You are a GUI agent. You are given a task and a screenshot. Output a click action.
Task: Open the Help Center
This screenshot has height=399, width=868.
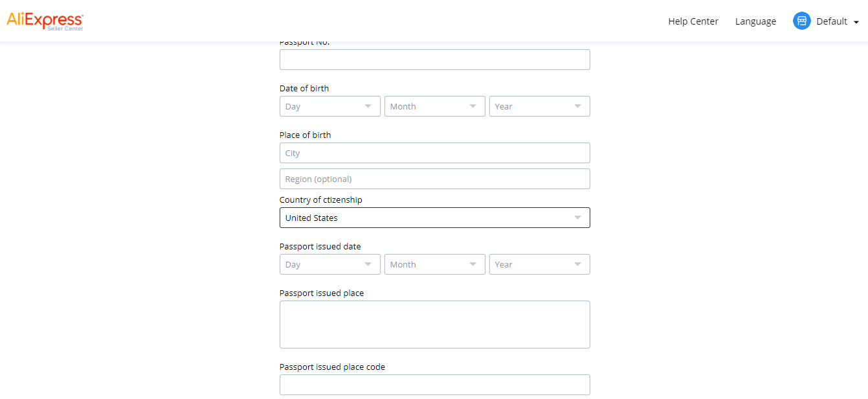pyautogui.click(x=693, y=21)
